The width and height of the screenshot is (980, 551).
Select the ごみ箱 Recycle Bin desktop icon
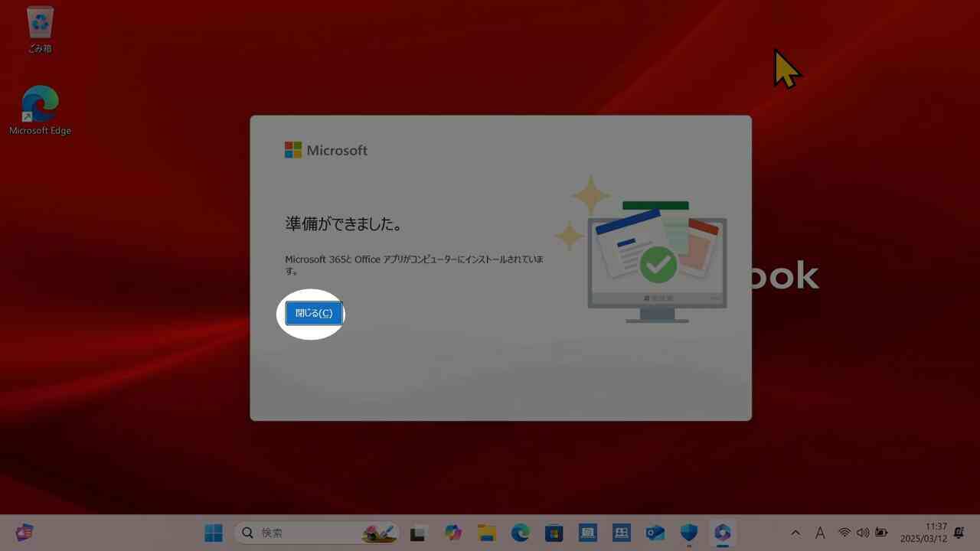[x=40, y=30]
